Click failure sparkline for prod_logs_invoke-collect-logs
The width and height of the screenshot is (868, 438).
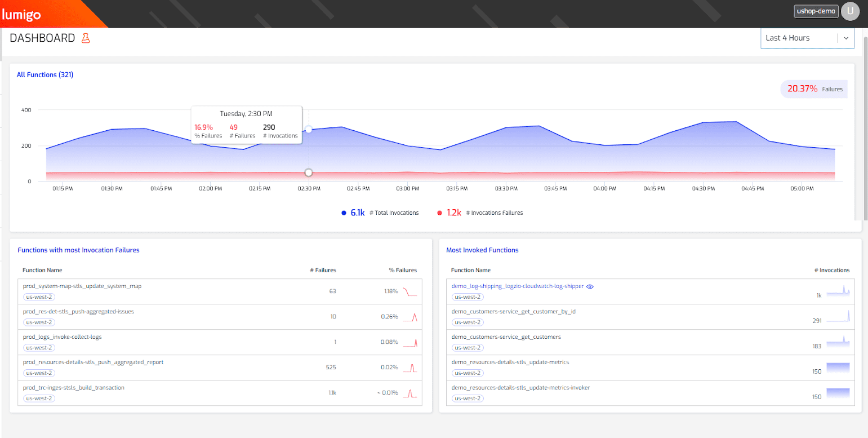[410, 342]
